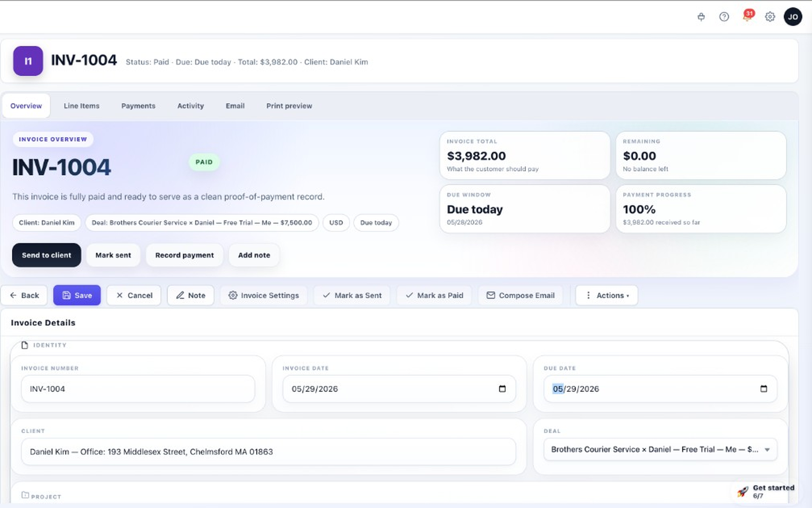
Task: Open the Activity tab
Action: click(x=191, y=106)
